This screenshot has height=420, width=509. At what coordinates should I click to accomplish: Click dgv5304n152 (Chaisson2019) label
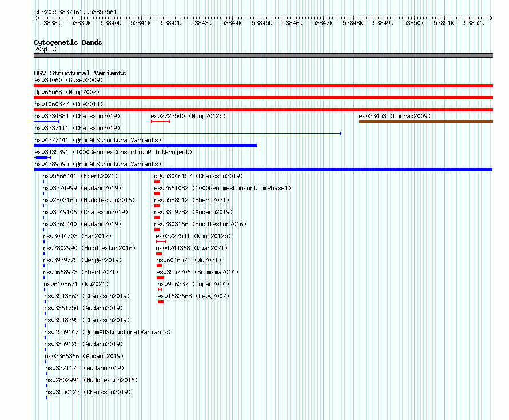click(198, 176)
